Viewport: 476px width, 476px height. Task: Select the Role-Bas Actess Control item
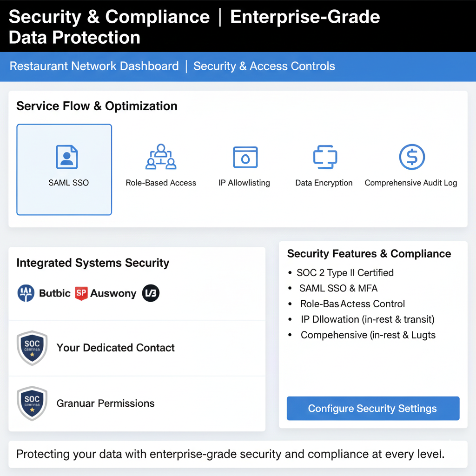click(x=352, y=304)
